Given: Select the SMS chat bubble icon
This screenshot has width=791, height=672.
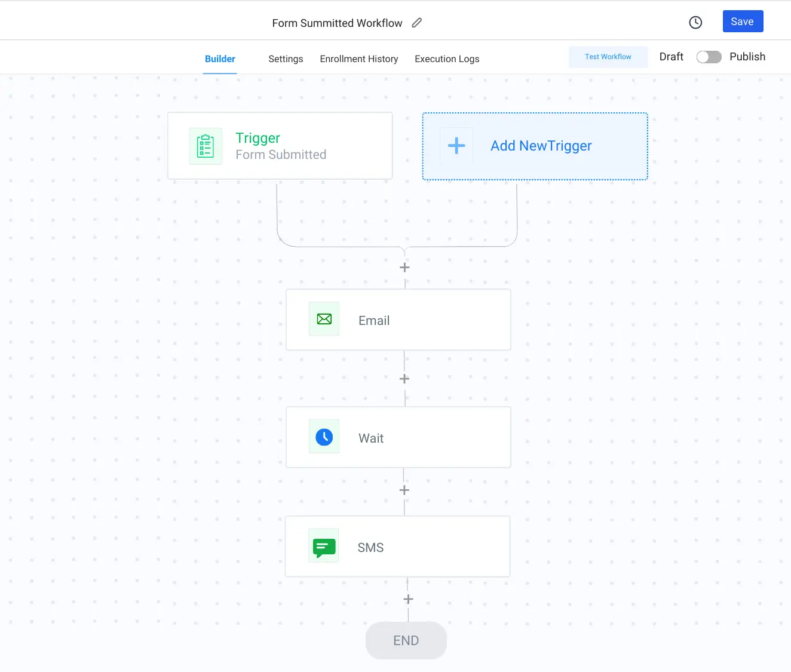Looking at the screenshot, I should [324, 546].
